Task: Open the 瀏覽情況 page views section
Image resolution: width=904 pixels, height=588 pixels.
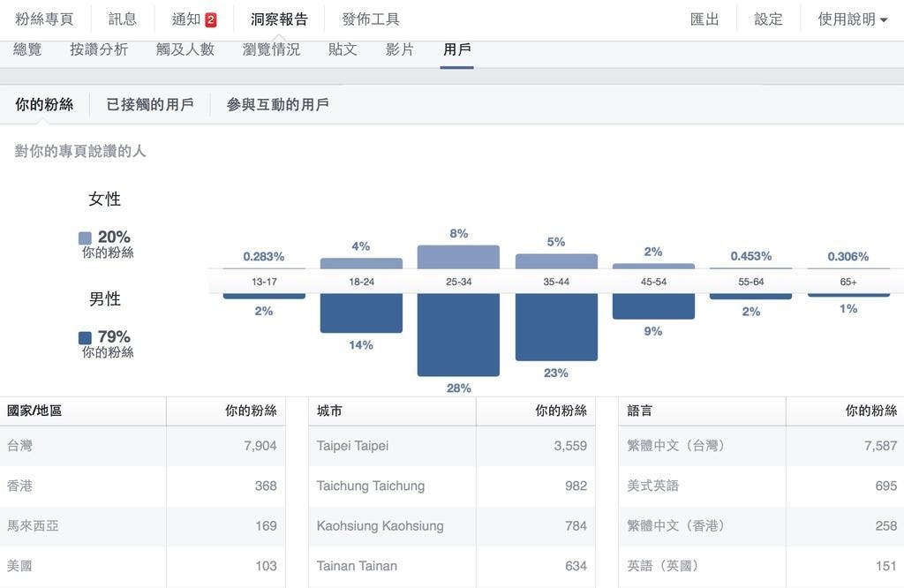Action: tap(271, 49)
